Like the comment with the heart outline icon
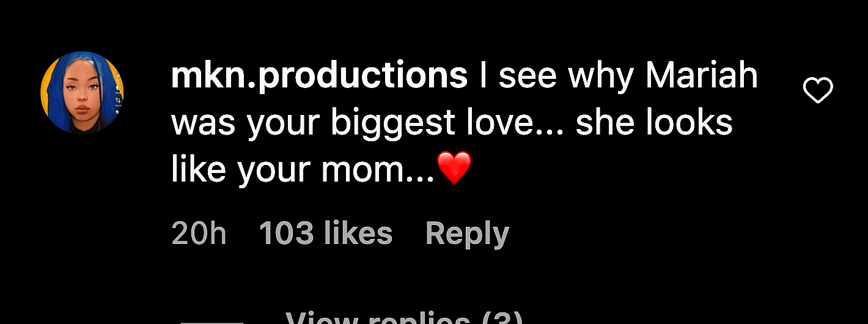The height and width of the screenshot is (324, 868). tap(817, 92)
